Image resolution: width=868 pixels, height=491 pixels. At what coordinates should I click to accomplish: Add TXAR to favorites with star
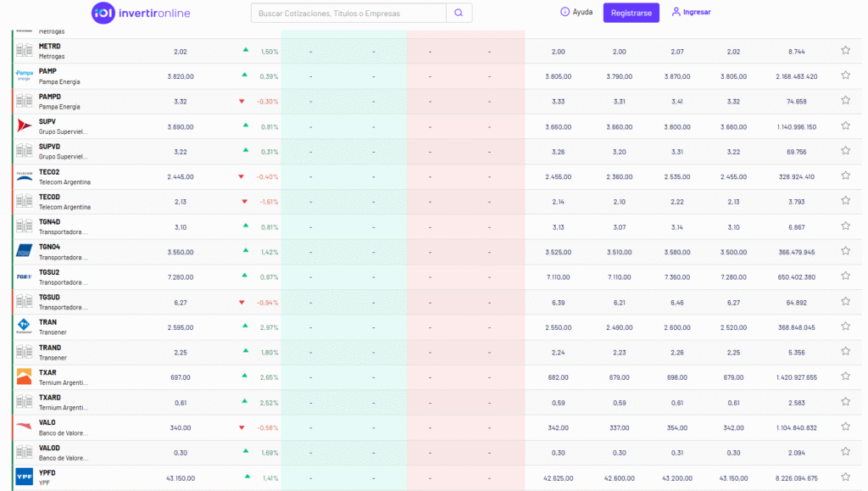[845, 376]
